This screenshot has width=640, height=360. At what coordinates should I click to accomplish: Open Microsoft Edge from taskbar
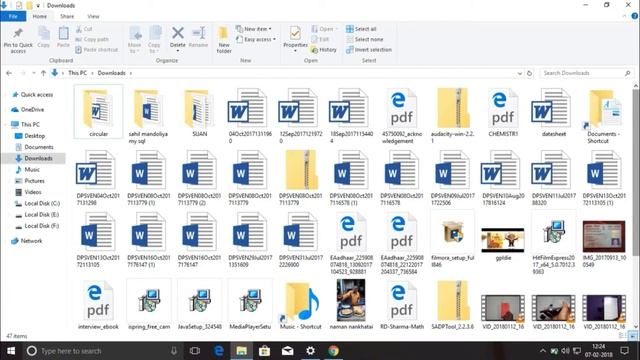[x=219, y=351]
